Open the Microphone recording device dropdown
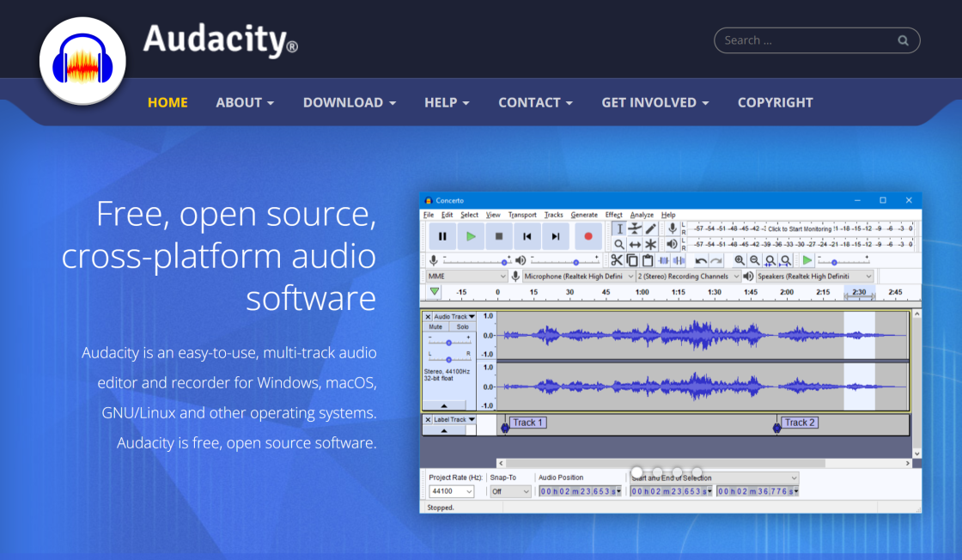The image size is (962, 560). point(579,276)
